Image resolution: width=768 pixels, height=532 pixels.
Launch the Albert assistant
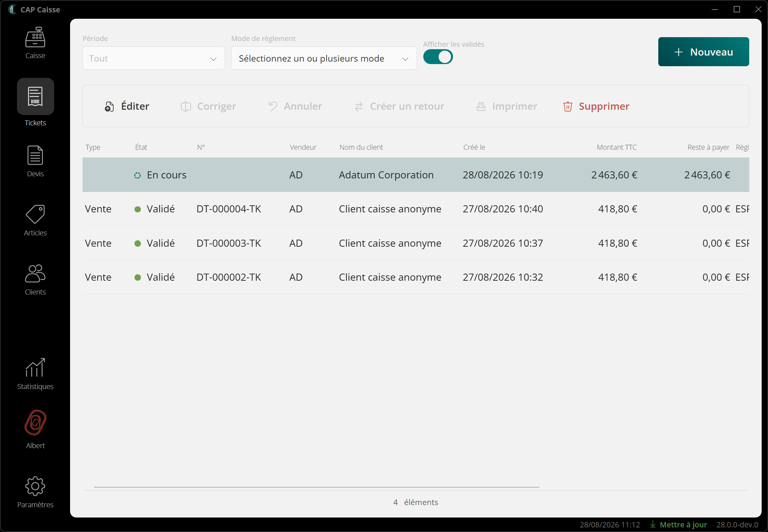pyautogui.click(x=35, y=429)
